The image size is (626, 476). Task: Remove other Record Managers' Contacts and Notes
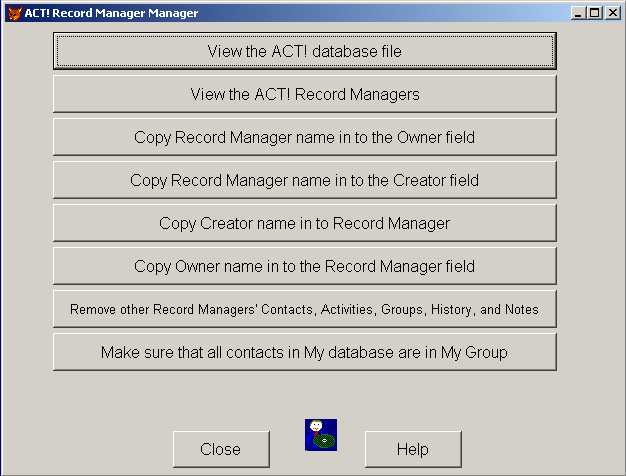305,309
